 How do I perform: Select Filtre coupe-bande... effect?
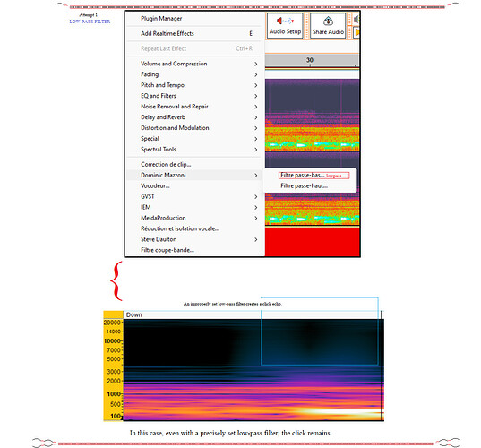[193, 250]
